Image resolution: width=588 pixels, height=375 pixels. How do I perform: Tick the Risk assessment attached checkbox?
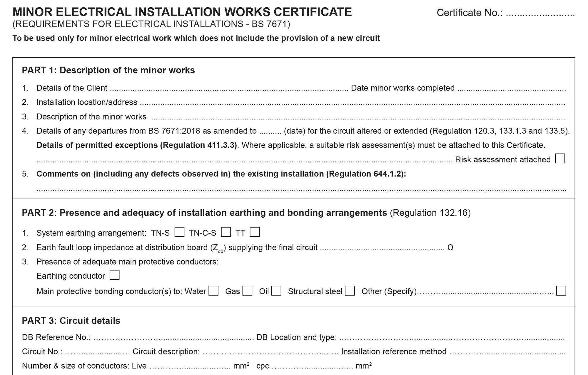tap(560, 159)
